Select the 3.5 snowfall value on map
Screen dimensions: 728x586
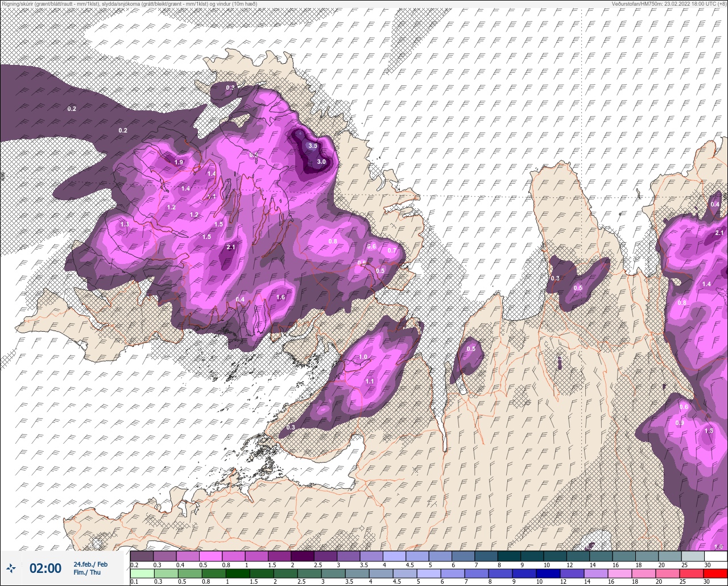[313, 146]
